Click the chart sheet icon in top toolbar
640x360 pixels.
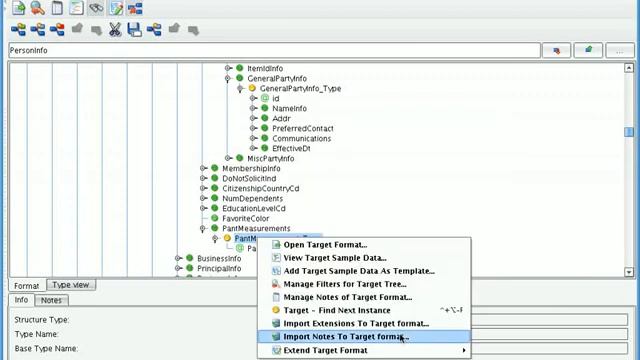pyautogui.click(x=76, y=8)
